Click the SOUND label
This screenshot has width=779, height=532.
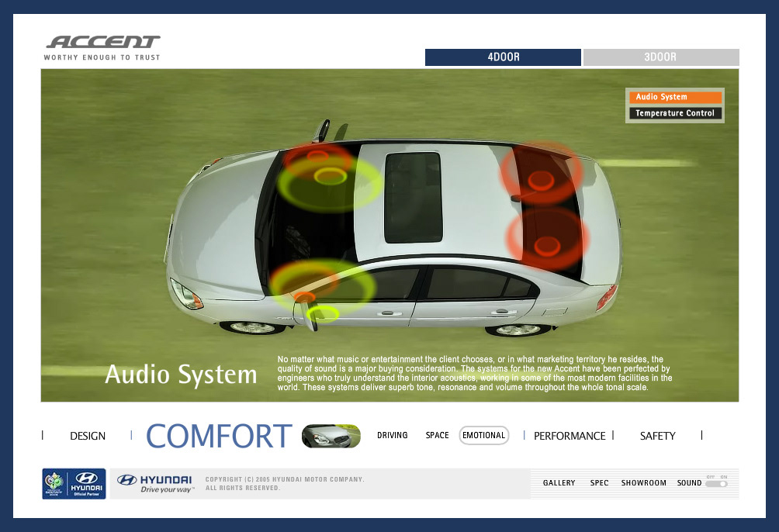tap(689, 483)
